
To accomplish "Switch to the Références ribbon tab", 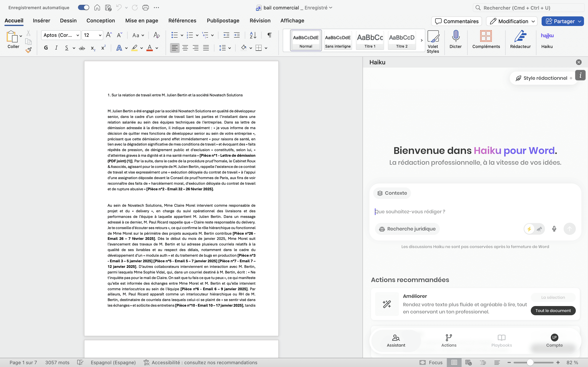I will [182, 21].
